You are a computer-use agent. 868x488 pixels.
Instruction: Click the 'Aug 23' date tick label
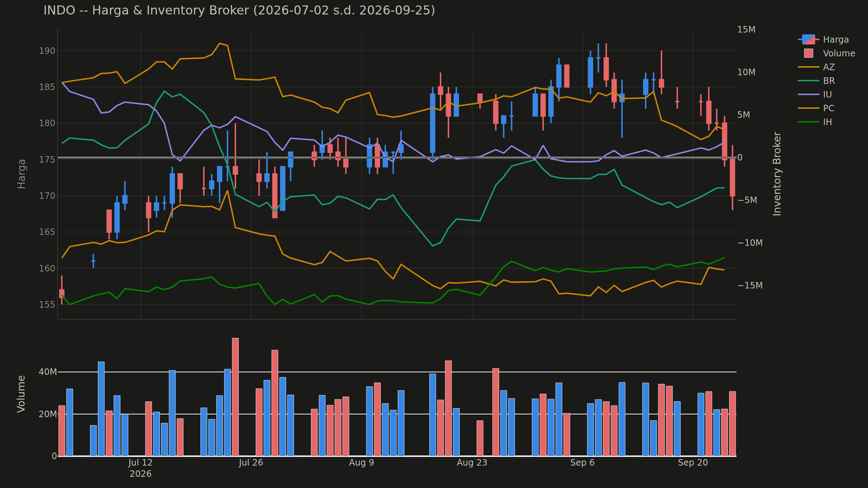472,463
